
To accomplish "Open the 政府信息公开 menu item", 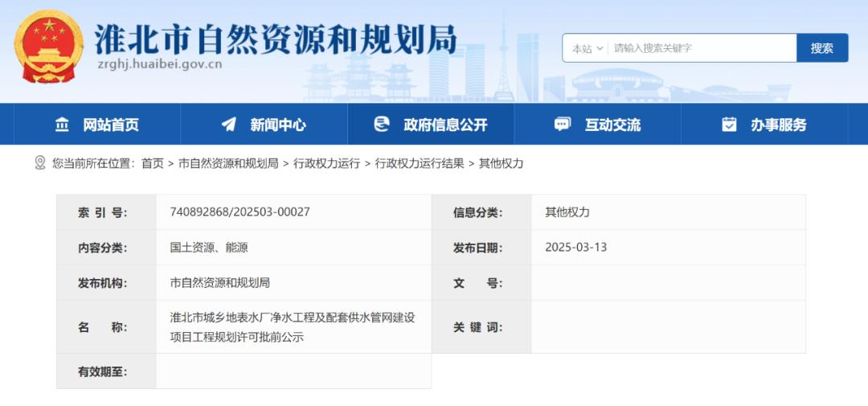I will 432,125.
